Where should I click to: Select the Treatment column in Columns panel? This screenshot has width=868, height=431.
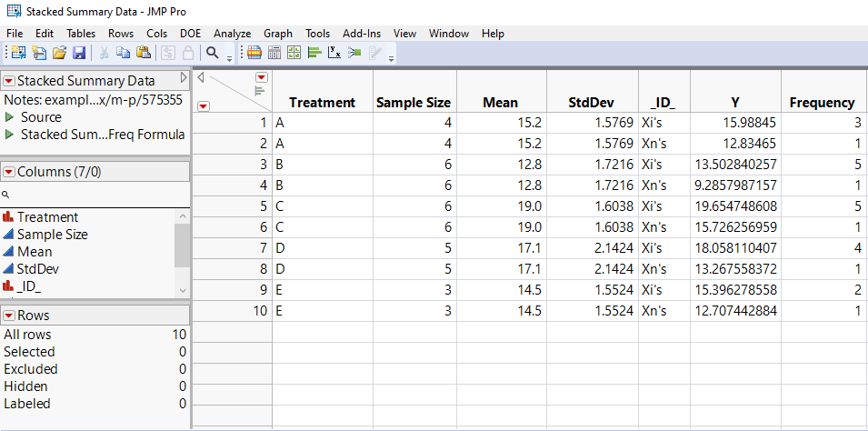tap(47, 217)
